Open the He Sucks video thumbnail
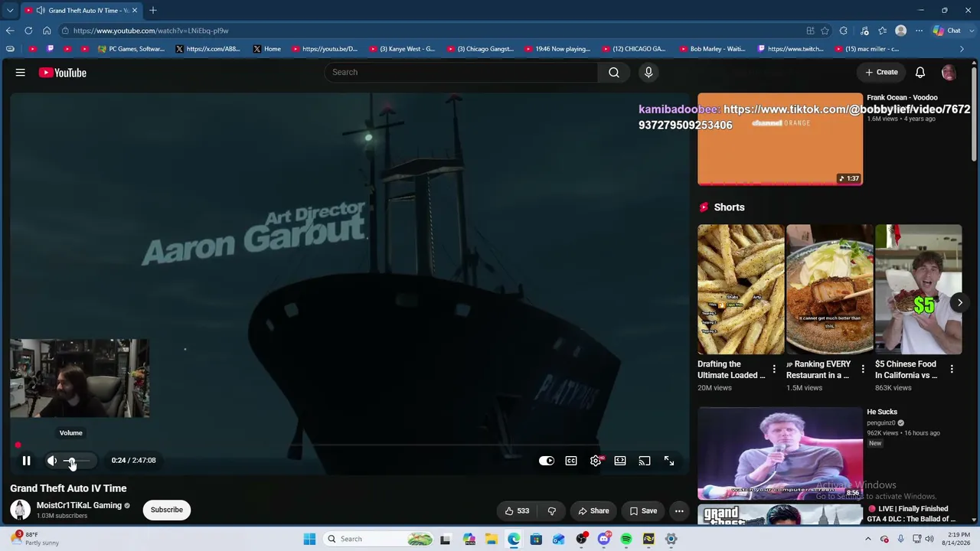This screenshot has width=980, height=551. coord(780,454)
